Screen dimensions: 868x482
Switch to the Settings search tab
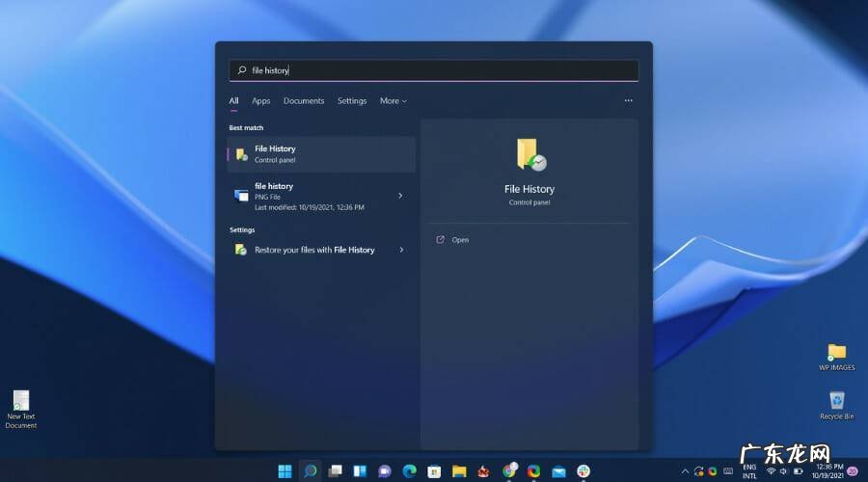[351, 100]
